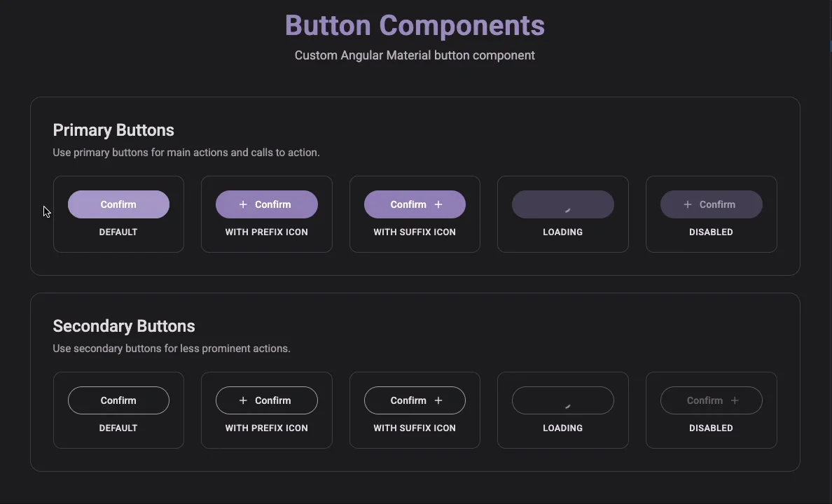Click the Confirm text in primary suffix button
Viewport: 832px width, 504px height.
pos(408,204)
